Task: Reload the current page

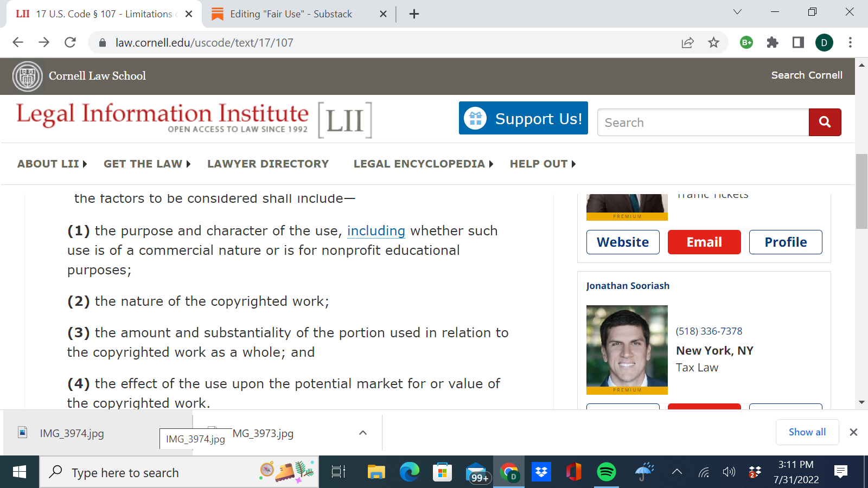Action: click(x=70, y=42)
